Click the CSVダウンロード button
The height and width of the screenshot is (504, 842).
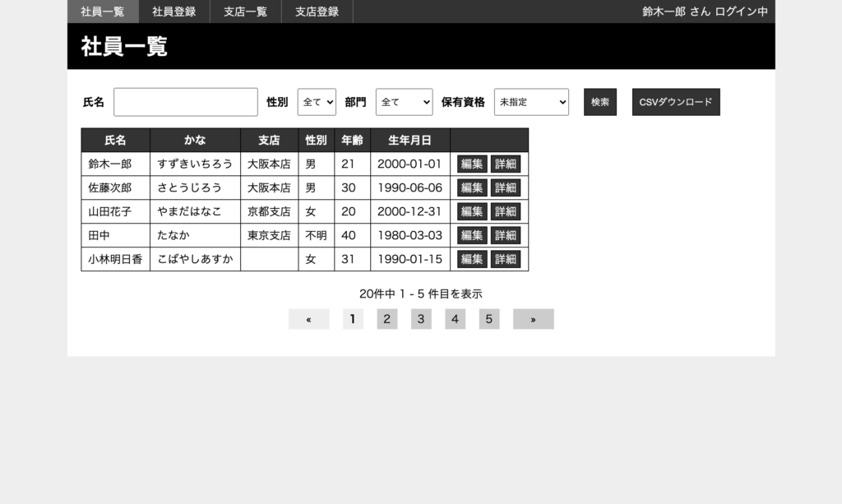click(675, 102)
